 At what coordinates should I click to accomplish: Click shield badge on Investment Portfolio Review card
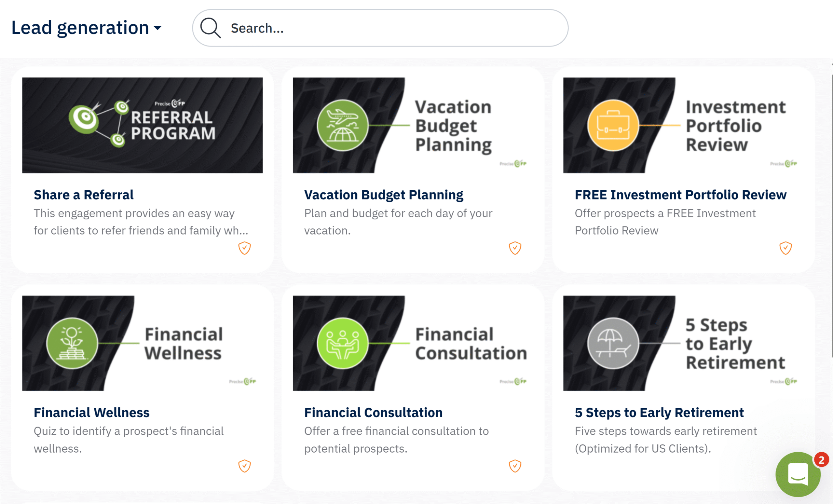click(x=785, y=248)
